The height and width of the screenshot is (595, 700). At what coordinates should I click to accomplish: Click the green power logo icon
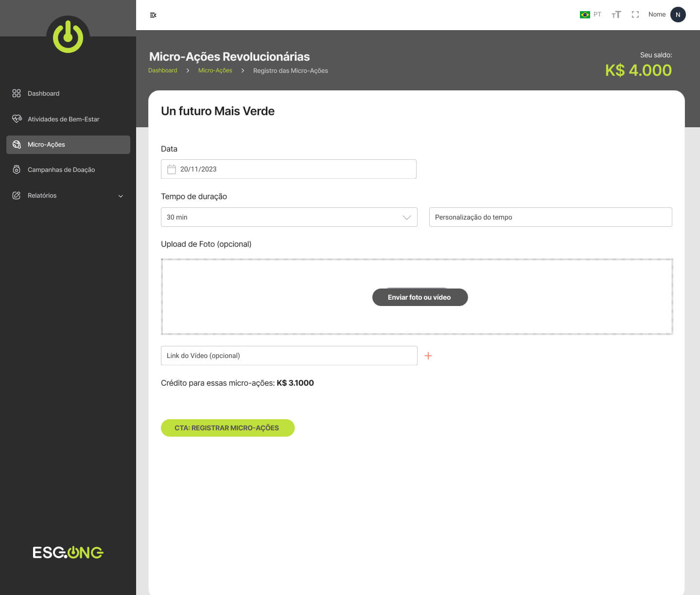[x=68, y=37]
